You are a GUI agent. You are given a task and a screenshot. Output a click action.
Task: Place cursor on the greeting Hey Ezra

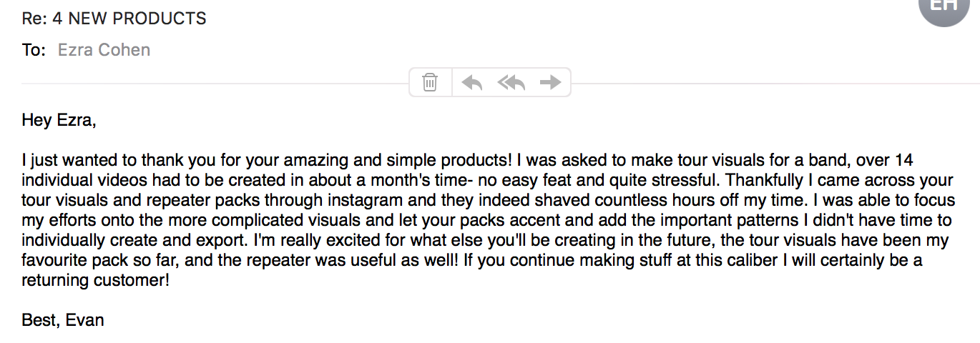[59, 120]
